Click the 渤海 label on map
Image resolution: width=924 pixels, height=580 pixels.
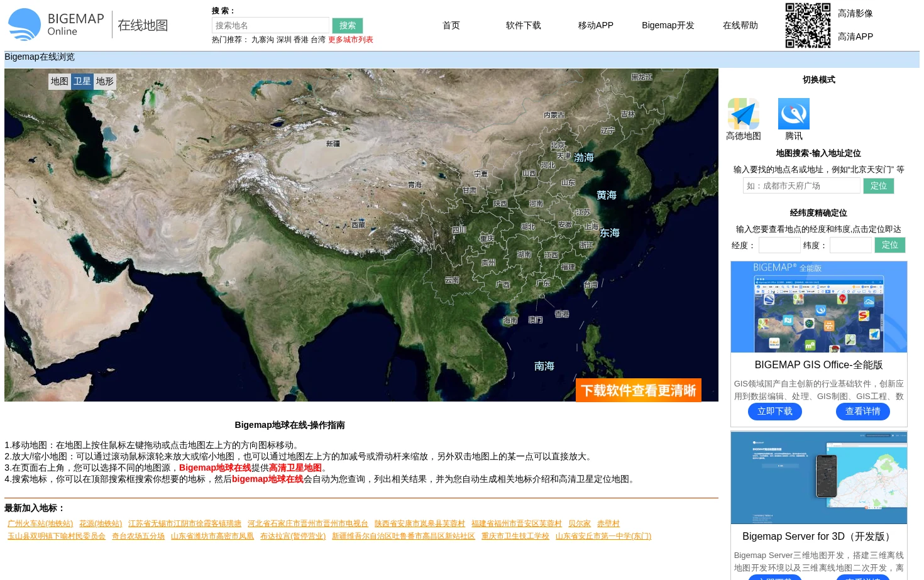[x=584, y=157]
